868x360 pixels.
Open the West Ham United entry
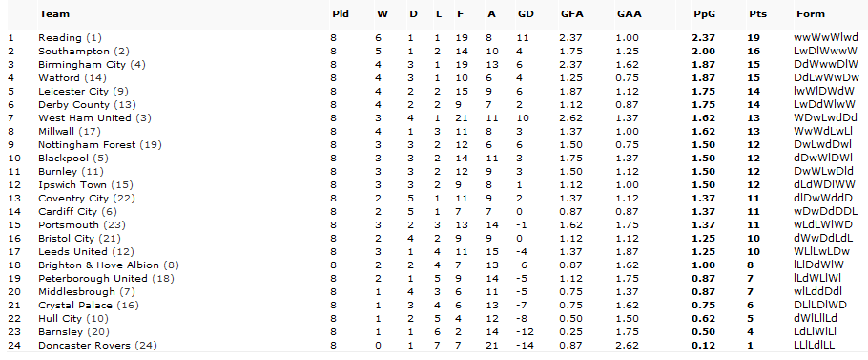point(85,118)
